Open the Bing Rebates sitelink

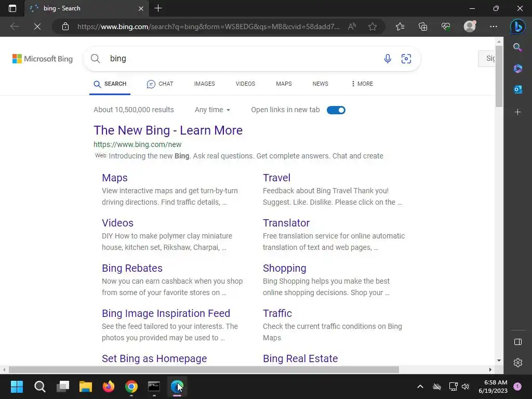[132, 268]
